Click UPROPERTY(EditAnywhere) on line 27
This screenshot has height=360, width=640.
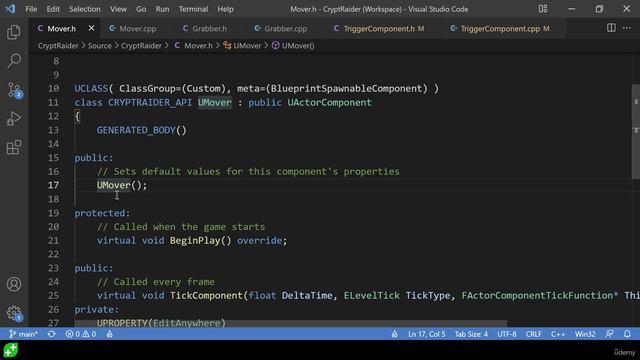(x=161, y=323)
